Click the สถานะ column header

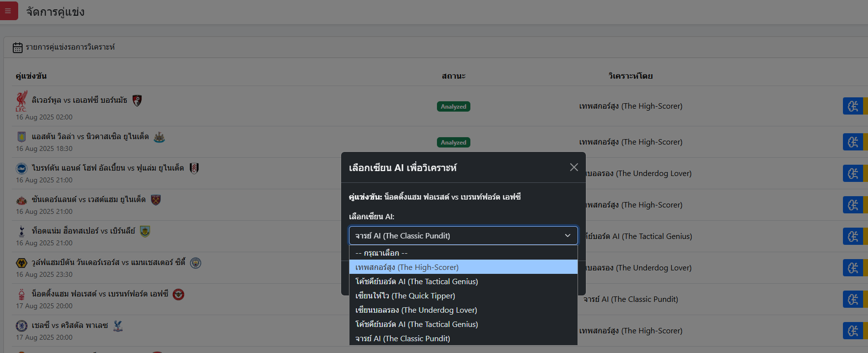pos(454,76)
